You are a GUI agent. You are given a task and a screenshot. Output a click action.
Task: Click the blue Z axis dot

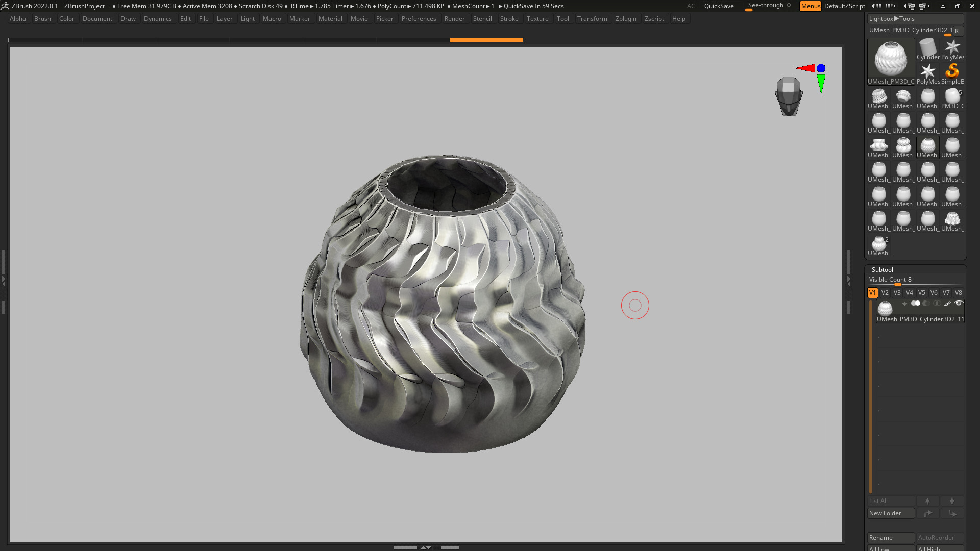click(x=821, y=68)
